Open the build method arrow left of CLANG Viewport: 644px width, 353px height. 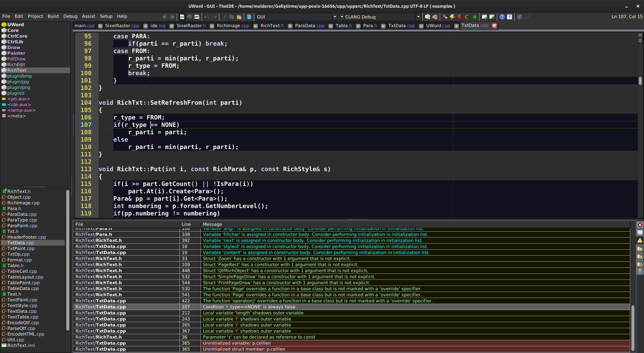(342, 17)
